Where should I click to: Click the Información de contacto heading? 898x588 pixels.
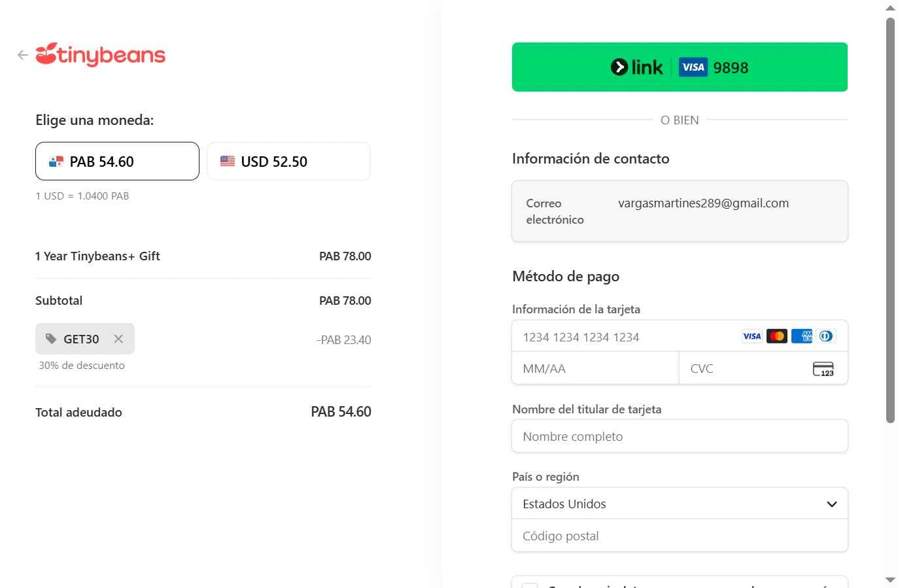(x=591, y=158)
